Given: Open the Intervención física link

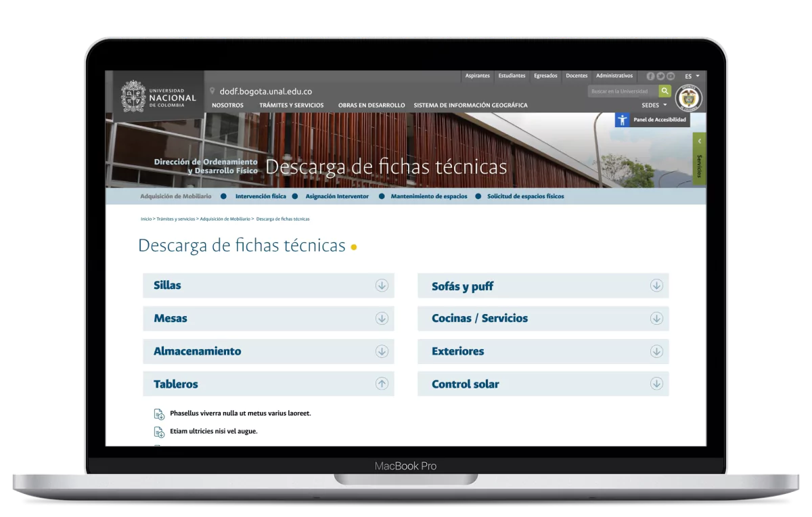Looking at the screenshot, I should click(x=261, y=196).
